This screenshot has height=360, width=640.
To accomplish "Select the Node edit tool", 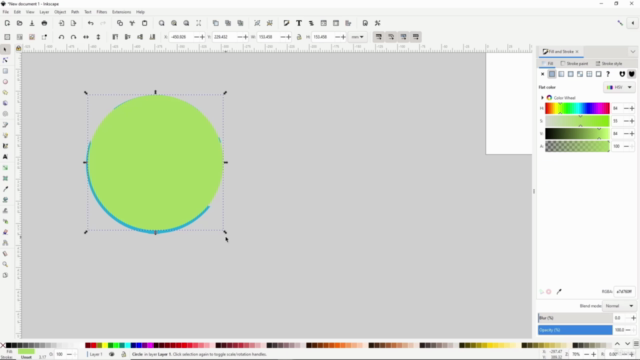I will click(x=5, y=60).
